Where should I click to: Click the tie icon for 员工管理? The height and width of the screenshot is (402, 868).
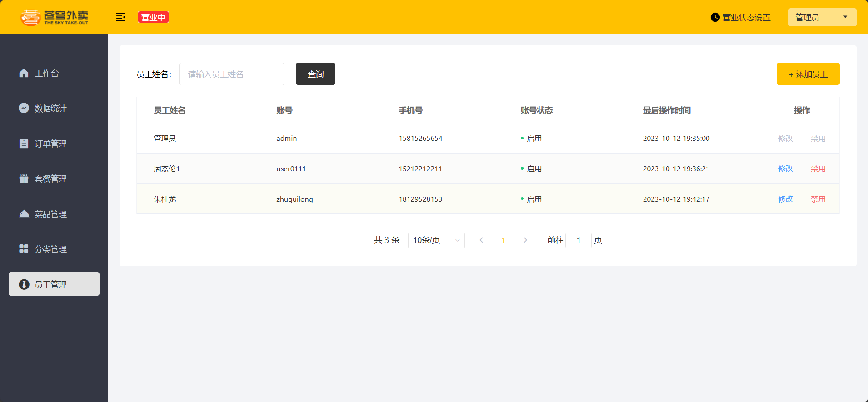pos(24,284)
